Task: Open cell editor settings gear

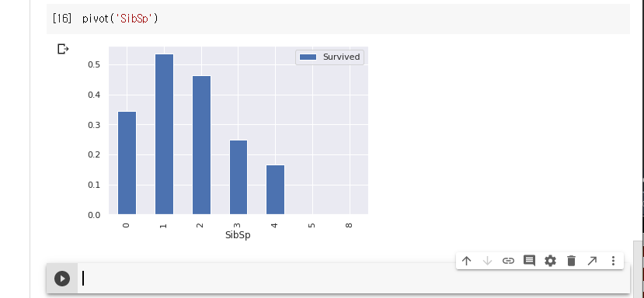Action: pos(550,261)
